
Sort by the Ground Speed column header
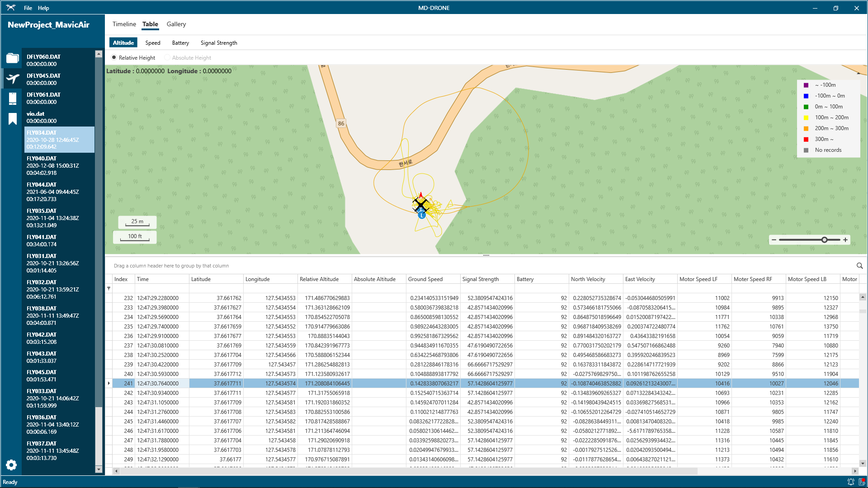(433, 279)
